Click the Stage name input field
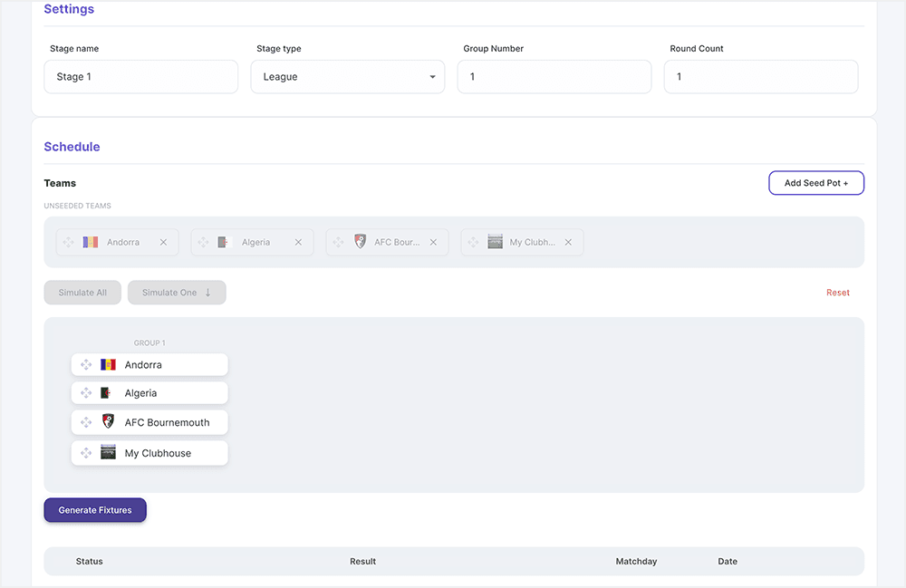 tap(140, 77)
